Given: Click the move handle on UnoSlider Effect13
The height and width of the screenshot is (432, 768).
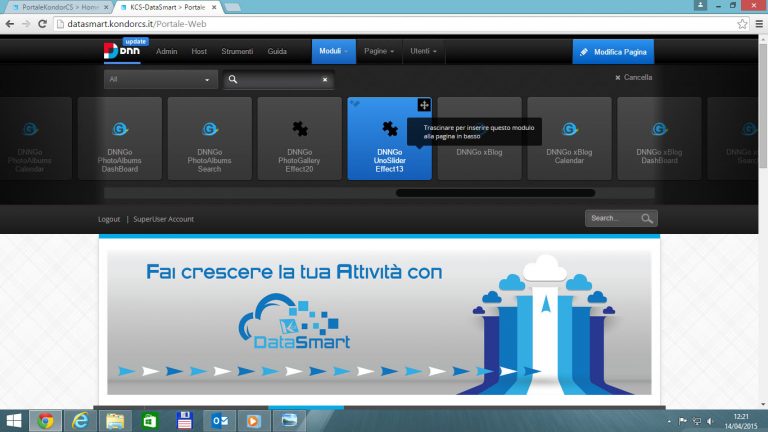Looking at the screenshot, I should click(x=424, y=105).
